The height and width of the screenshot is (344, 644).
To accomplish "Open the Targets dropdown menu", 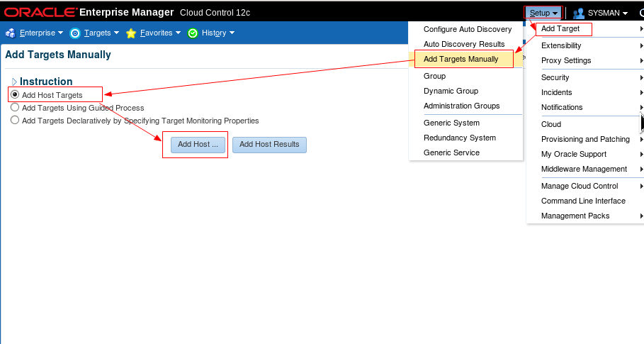I will click(x=101, y=33).
